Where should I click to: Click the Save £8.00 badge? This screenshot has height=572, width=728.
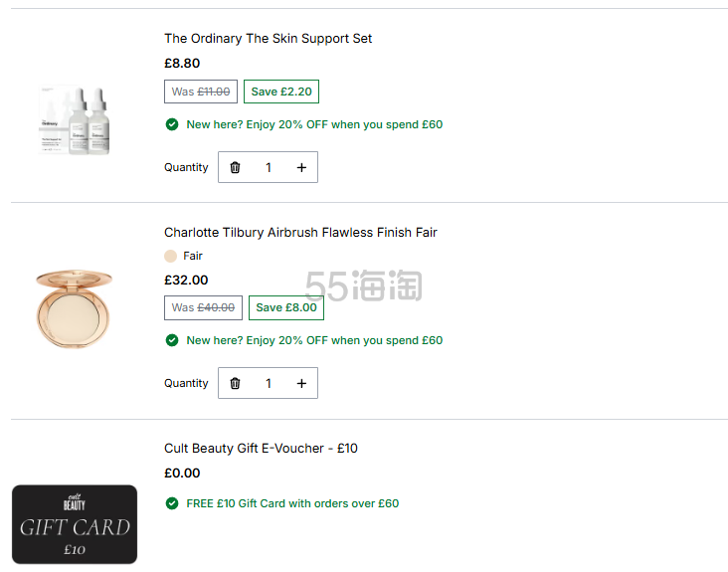[286, 307]
